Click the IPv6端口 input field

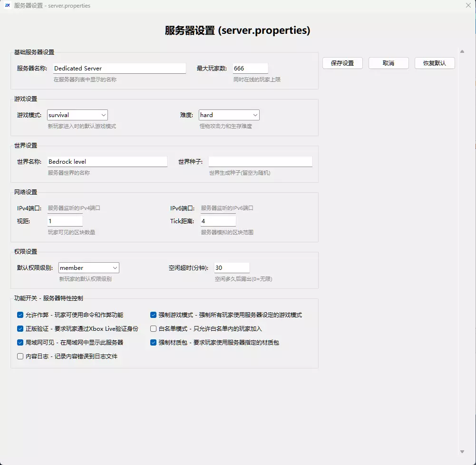[218, 208]
